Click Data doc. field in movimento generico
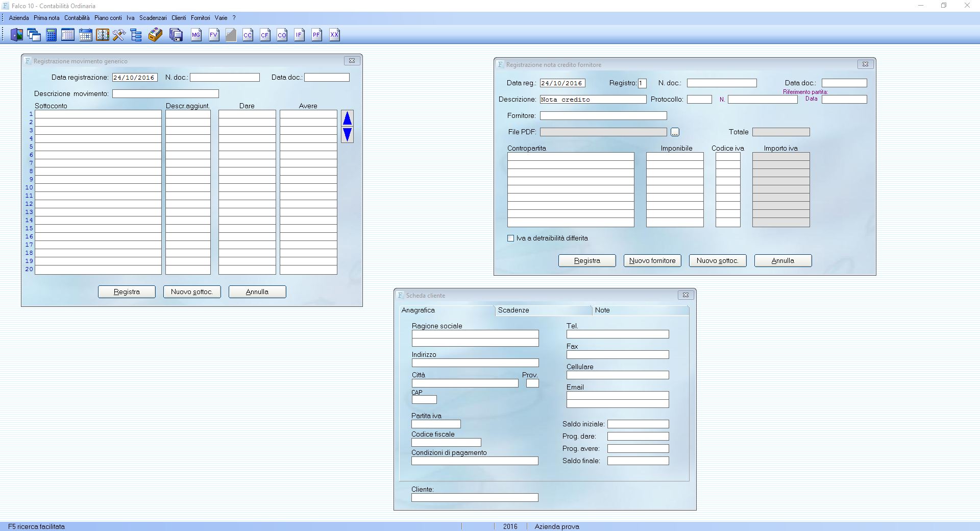 [x=327, y=78]
